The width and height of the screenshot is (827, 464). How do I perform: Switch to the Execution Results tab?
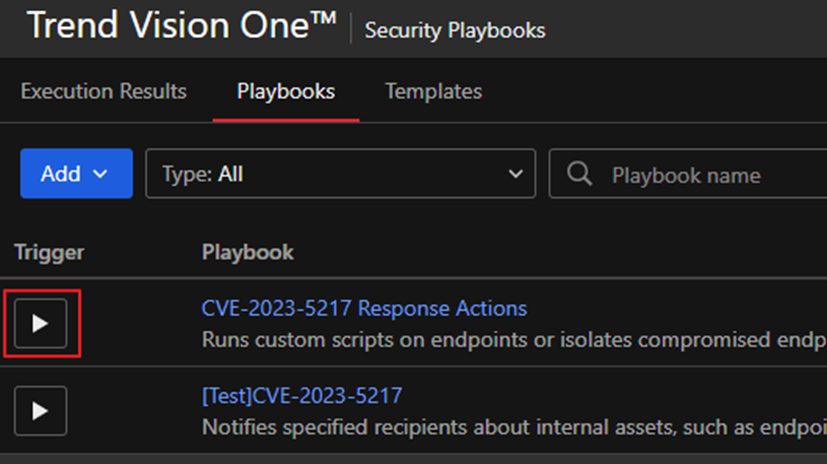pyautogui.click(x=103, y=91)
